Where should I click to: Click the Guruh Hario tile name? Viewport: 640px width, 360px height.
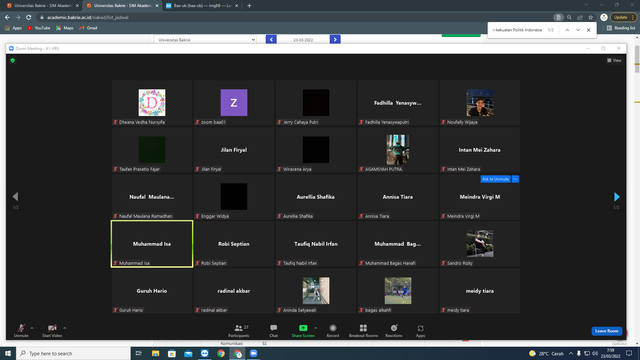pos(152,291)
